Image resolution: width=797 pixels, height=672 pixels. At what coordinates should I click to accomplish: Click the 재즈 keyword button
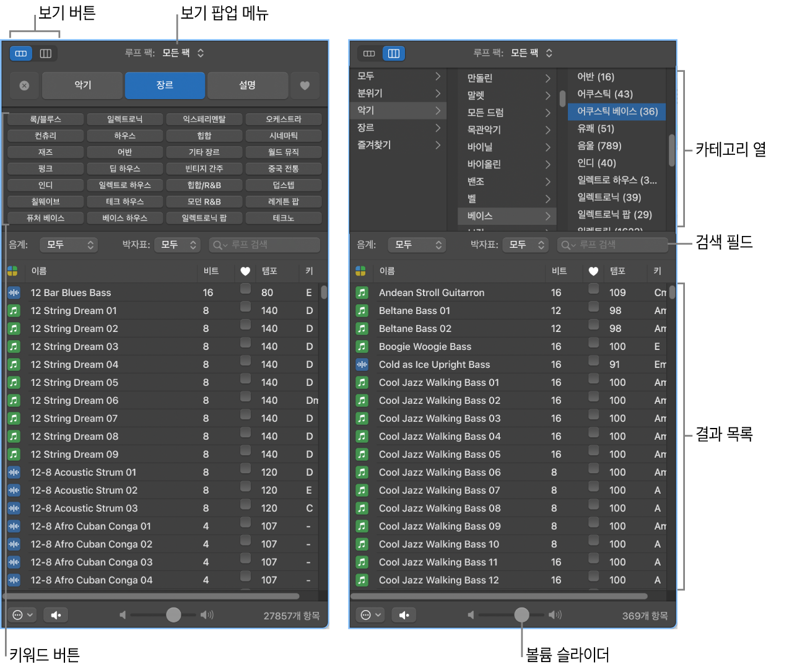pos(46,152)
